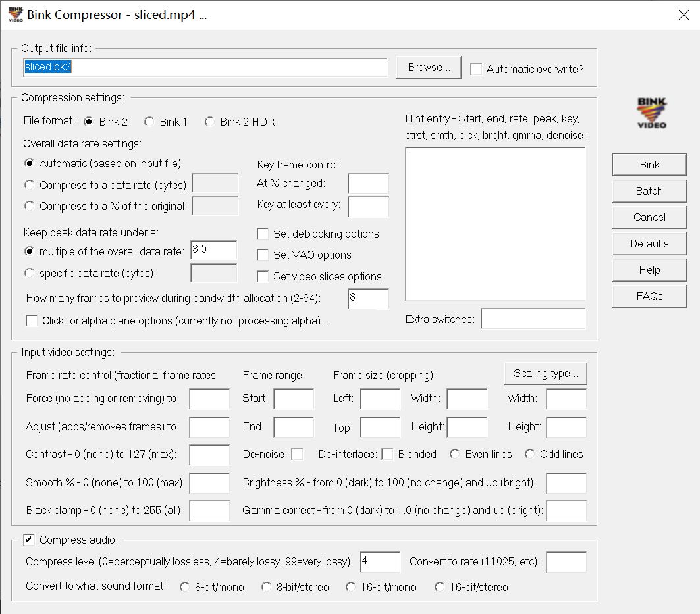Click the Contrast value field
The image size is (700, 614).
[209, 455]
